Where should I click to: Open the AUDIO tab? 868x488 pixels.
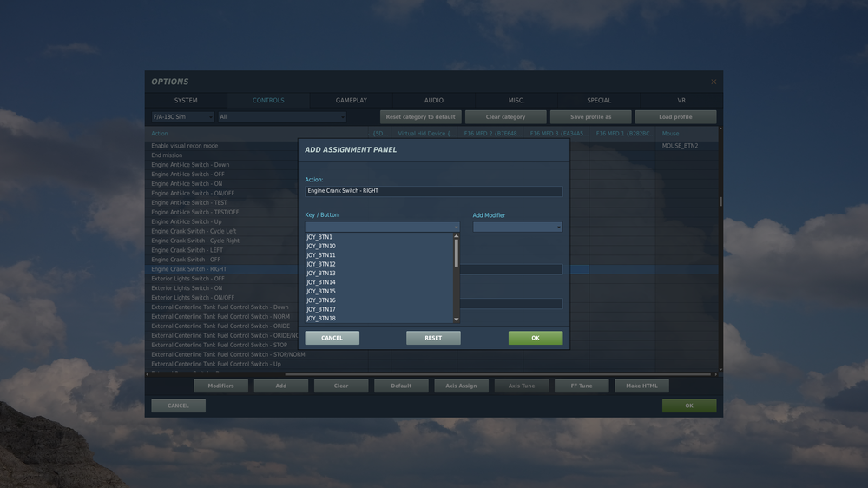(433, 100)
